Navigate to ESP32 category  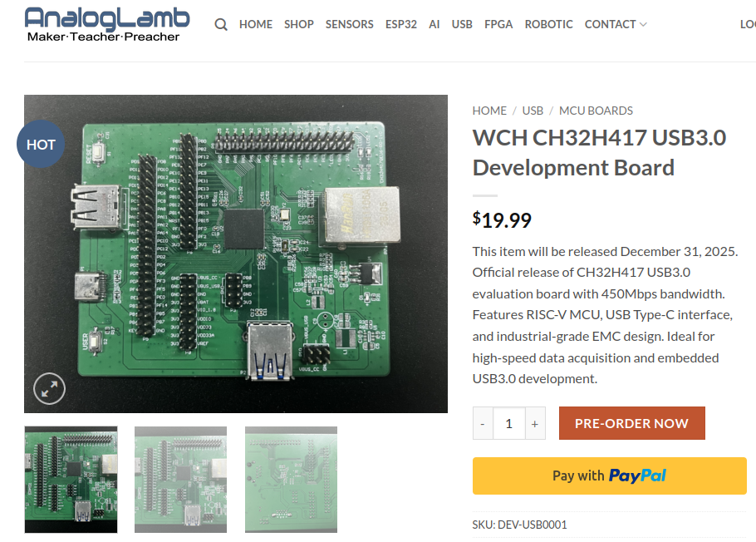(401, 24)
